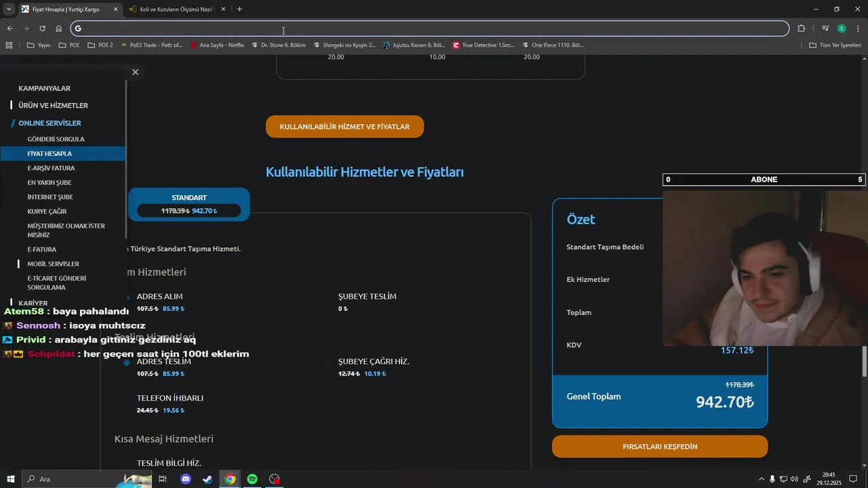The width and height of the screenshot is (868, 488).
Task: Expand MOBİL SERVİSLER submenu
Action: [53, 264]
